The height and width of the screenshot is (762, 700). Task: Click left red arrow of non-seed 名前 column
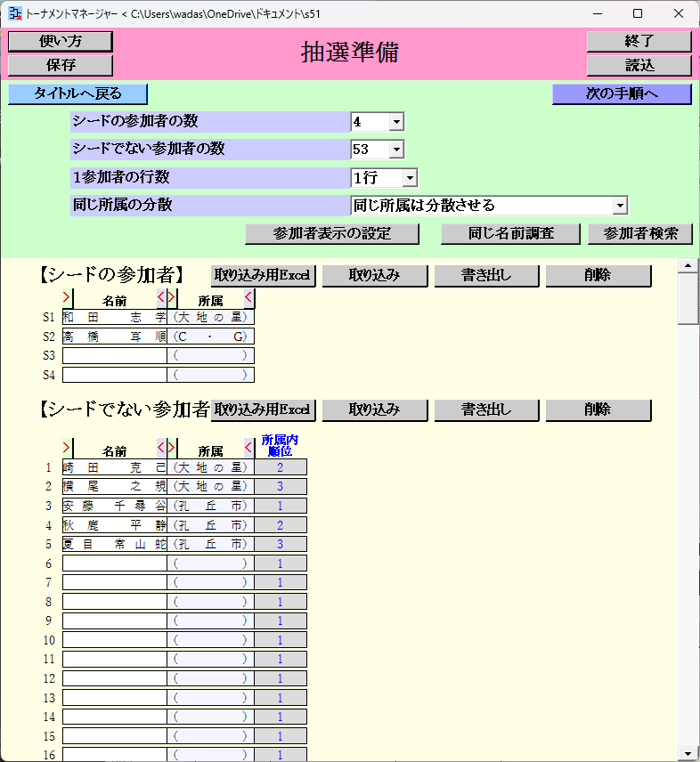(x=67, y=447)
